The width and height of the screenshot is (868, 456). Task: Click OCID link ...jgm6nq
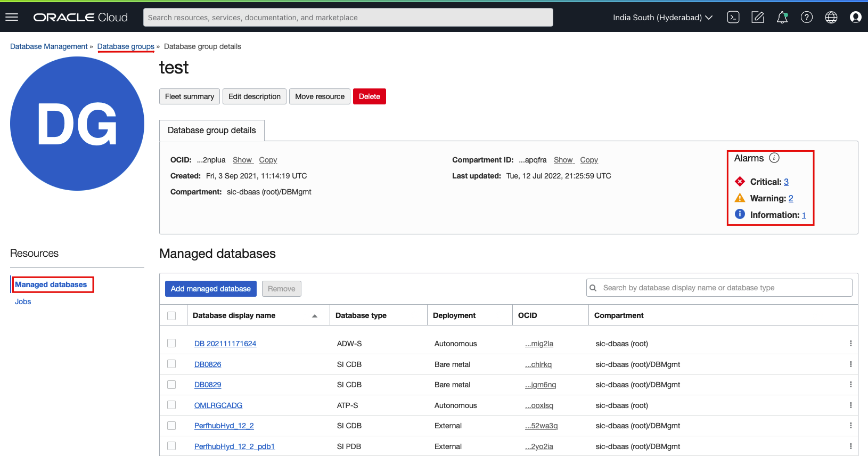(541, 385)
